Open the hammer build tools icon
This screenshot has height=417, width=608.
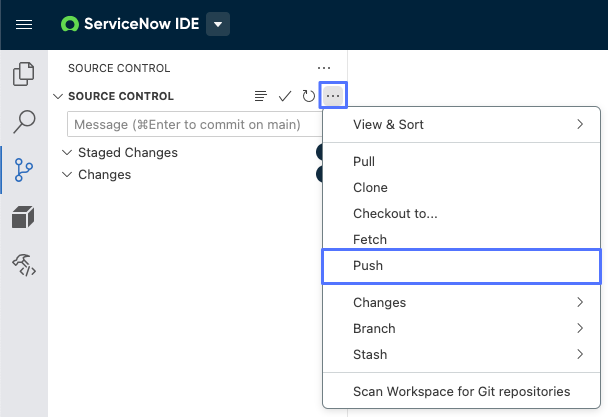click(x=24, y=265)
